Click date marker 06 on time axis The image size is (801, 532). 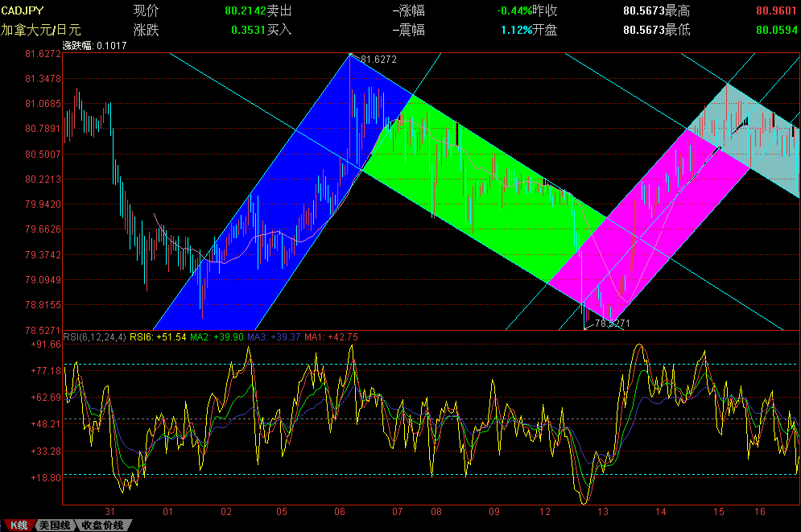coord(339,512)
